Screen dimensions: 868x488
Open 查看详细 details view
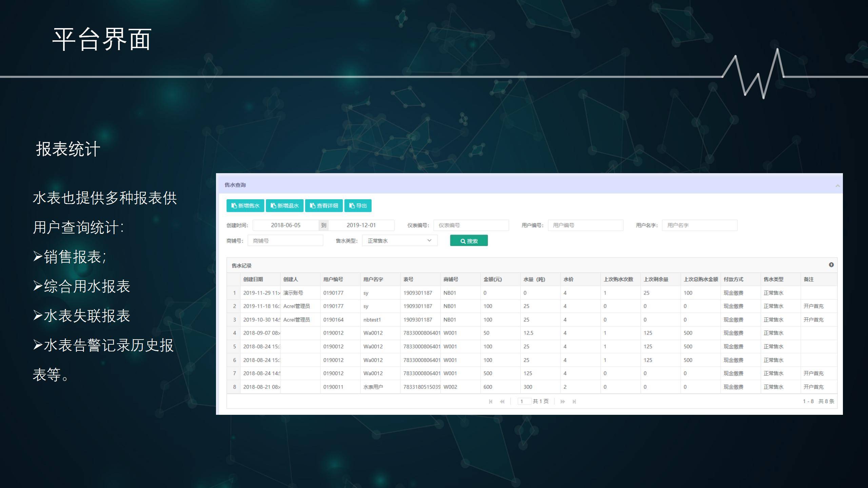pyautogui.click(x=324, y=206)
